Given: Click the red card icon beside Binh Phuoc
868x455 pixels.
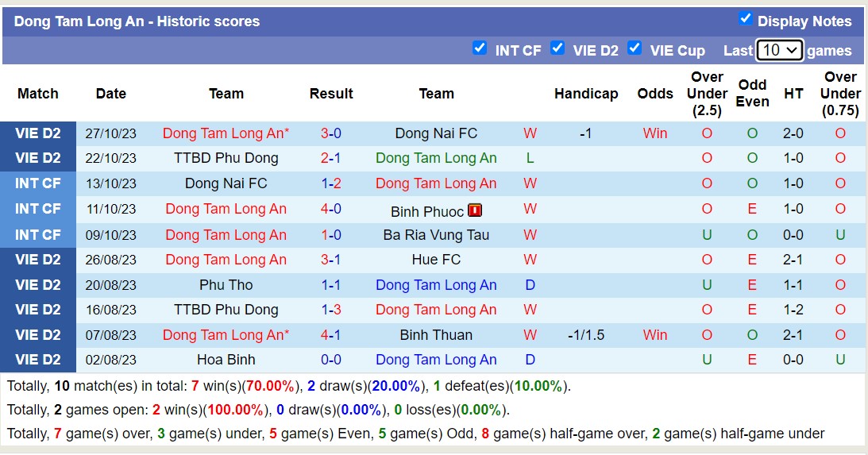Looking at the screenshot, I should point(475,210).
